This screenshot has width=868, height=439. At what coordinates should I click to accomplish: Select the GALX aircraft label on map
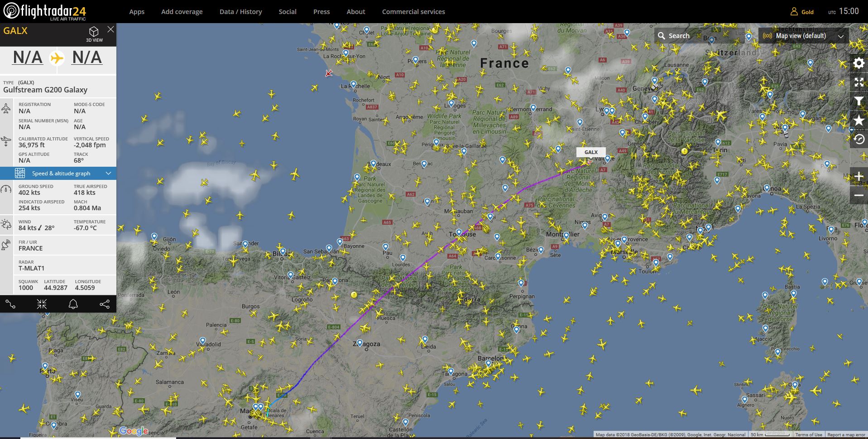[591, 152]
